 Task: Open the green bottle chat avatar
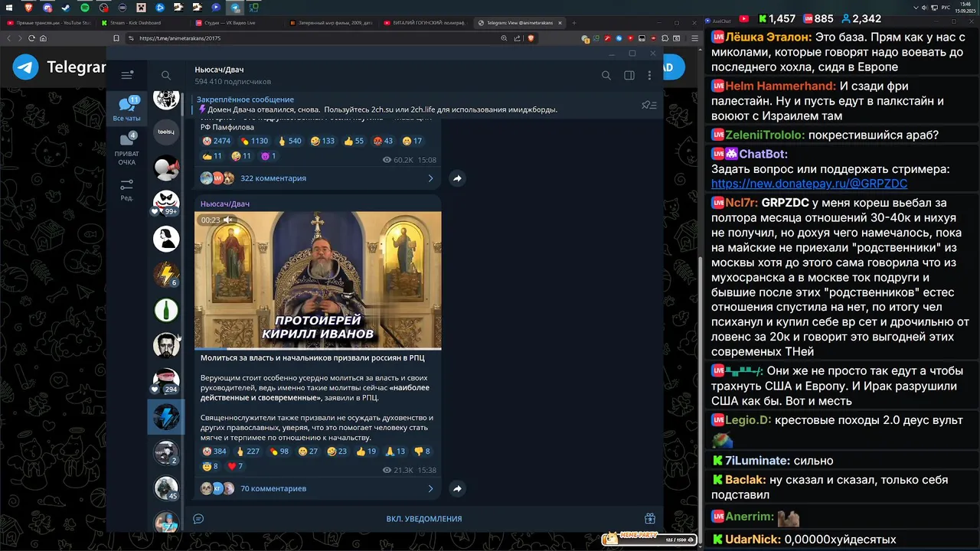pyautogui.click(x=166, y=310)
